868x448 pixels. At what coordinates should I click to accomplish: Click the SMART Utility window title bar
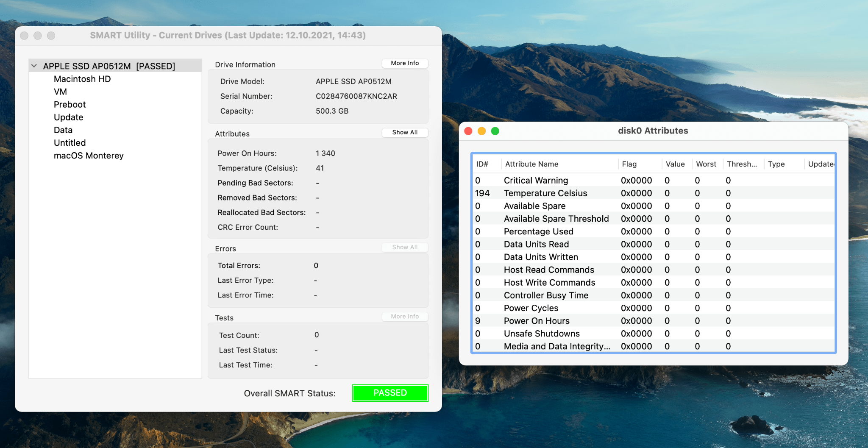pos(228,35)
